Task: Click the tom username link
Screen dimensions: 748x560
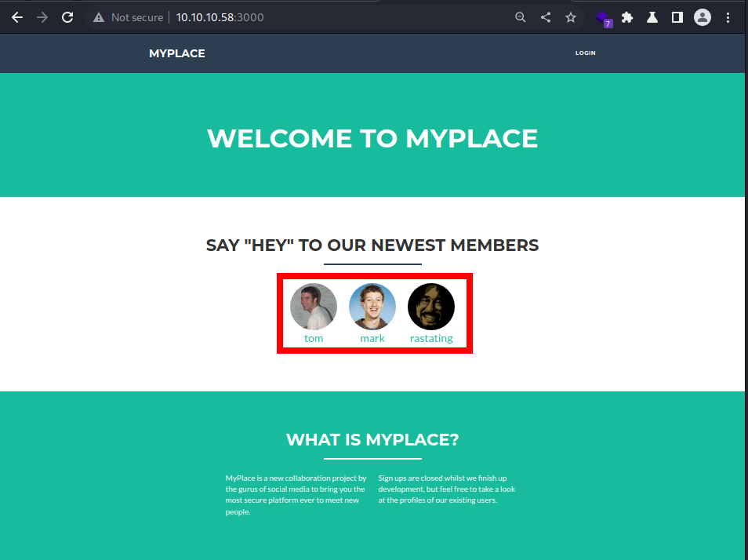Action: tap(314, 338)
